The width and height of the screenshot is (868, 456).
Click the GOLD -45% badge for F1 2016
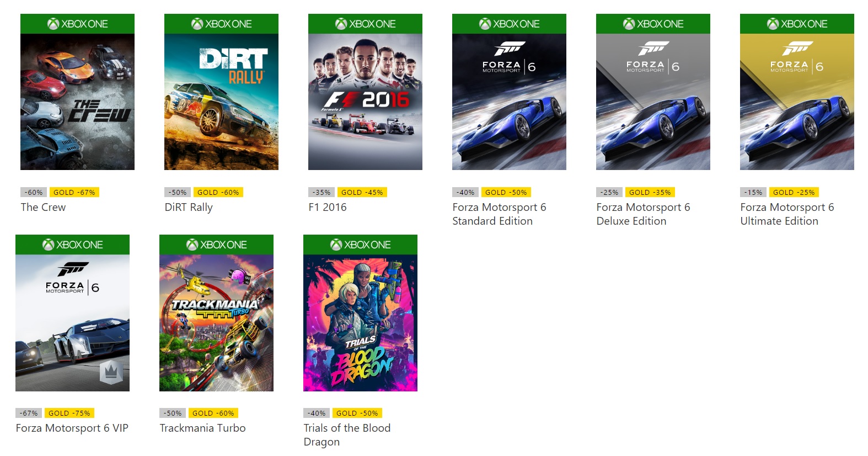click(x=362, y=192)
